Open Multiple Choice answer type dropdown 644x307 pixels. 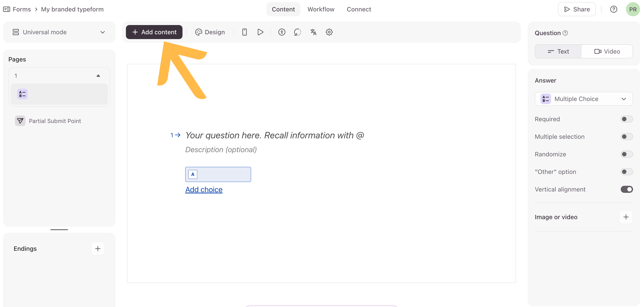point(583,99)
